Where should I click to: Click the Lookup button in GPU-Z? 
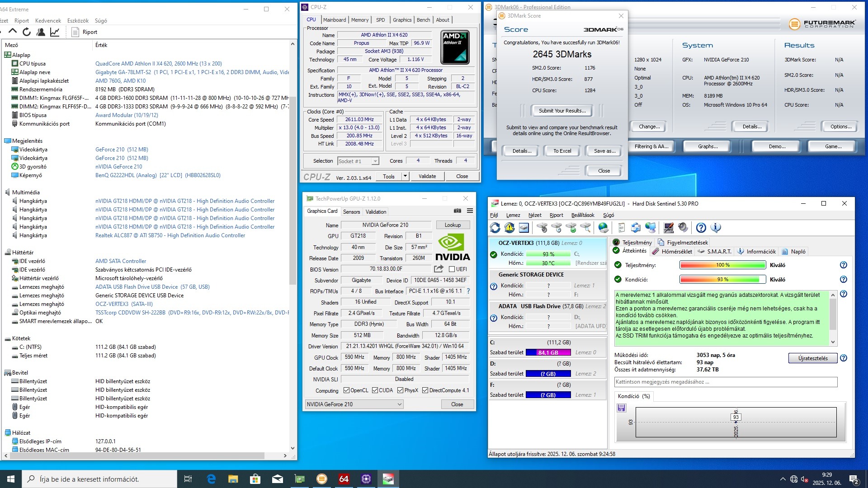coord(453,225)
